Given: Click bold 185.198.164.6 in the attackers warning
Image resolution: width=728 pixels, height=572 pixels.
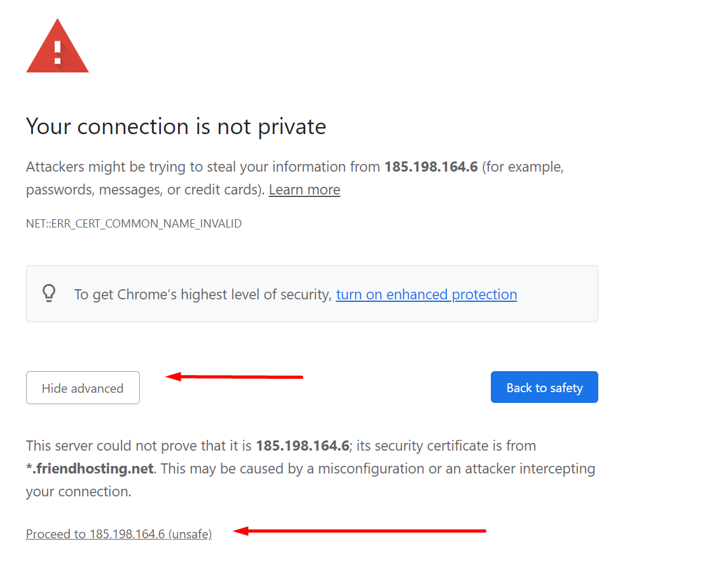Looking at the screenshot, I should [x=431, y=167].
